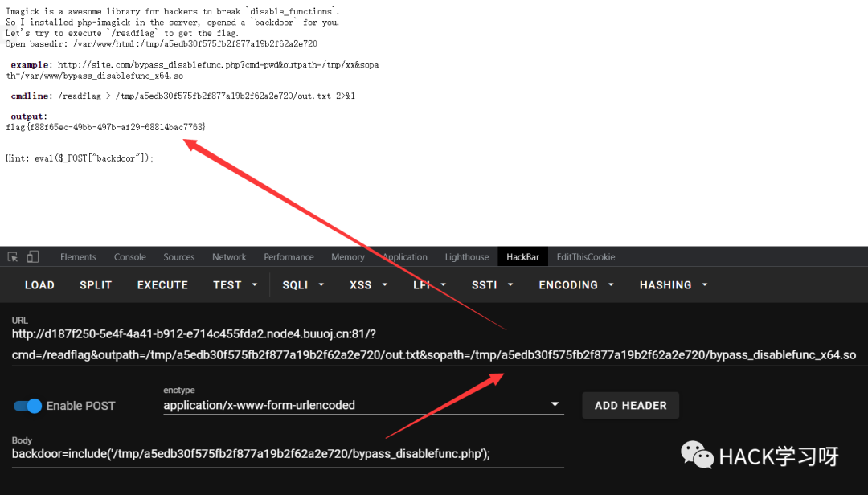
Task: Click the ADD HEADER button
Action: (x=631, y=405)
